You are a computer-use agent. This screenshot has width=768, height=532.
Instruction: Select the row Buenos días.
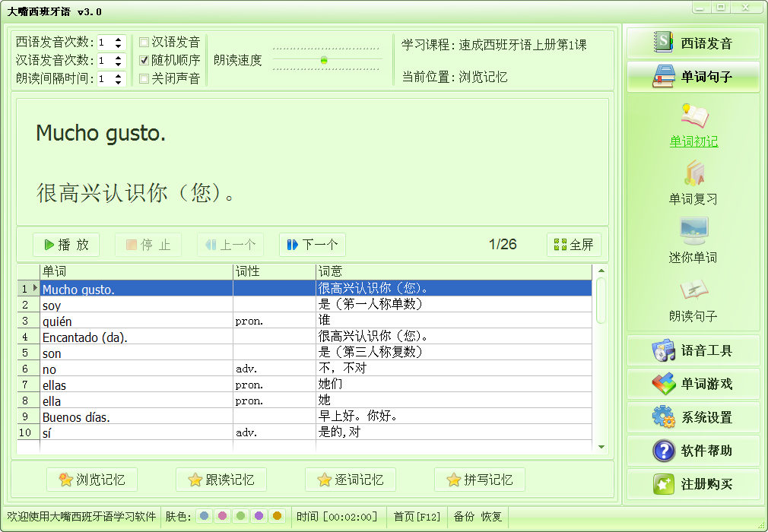pos(304,416)
